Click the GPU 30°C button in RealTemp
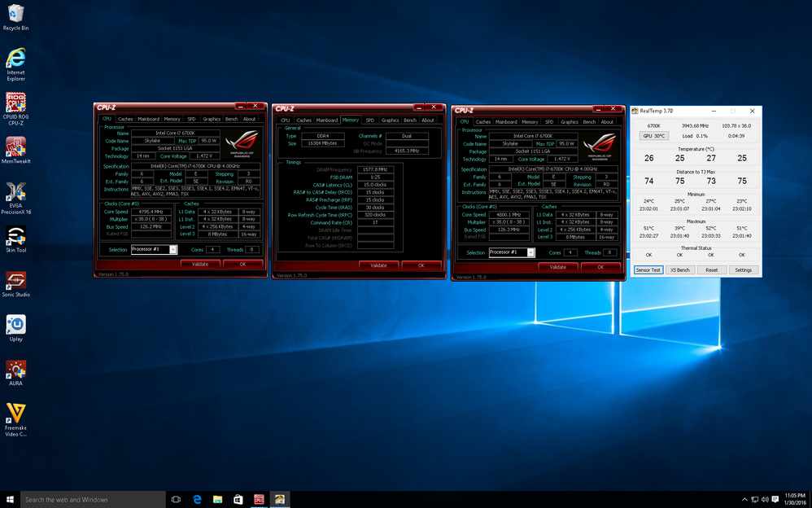 point(654,136)
